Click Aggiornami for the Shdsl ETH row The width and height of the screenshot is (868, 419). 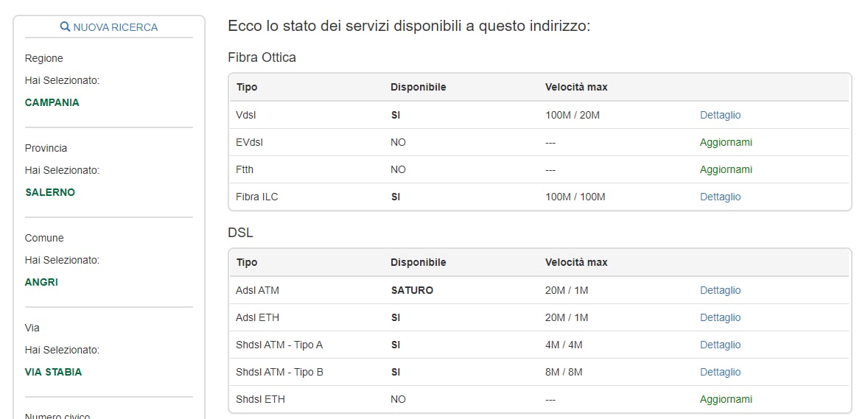[726, 399]
